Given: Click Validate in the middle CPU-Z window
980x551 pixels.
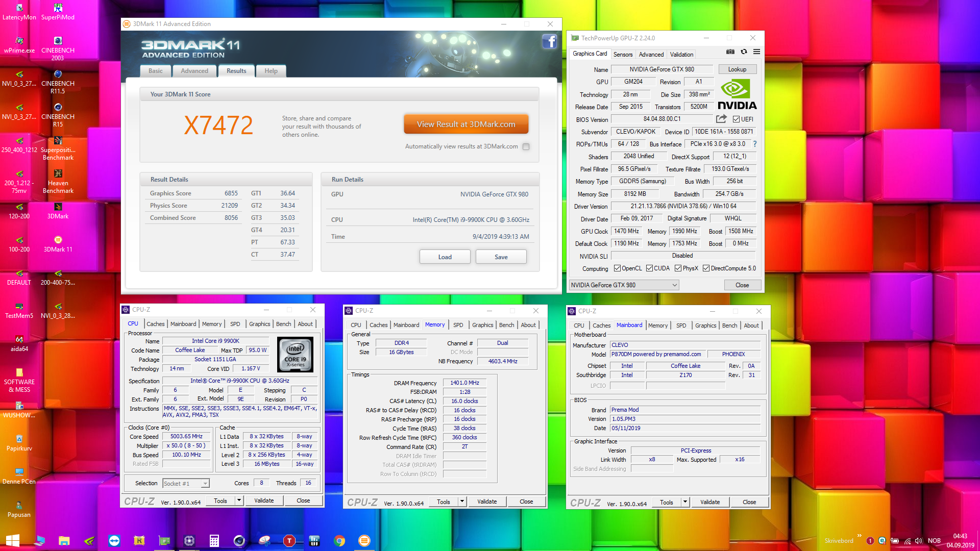Looking at the screenshot, I should tap(487, 502).
